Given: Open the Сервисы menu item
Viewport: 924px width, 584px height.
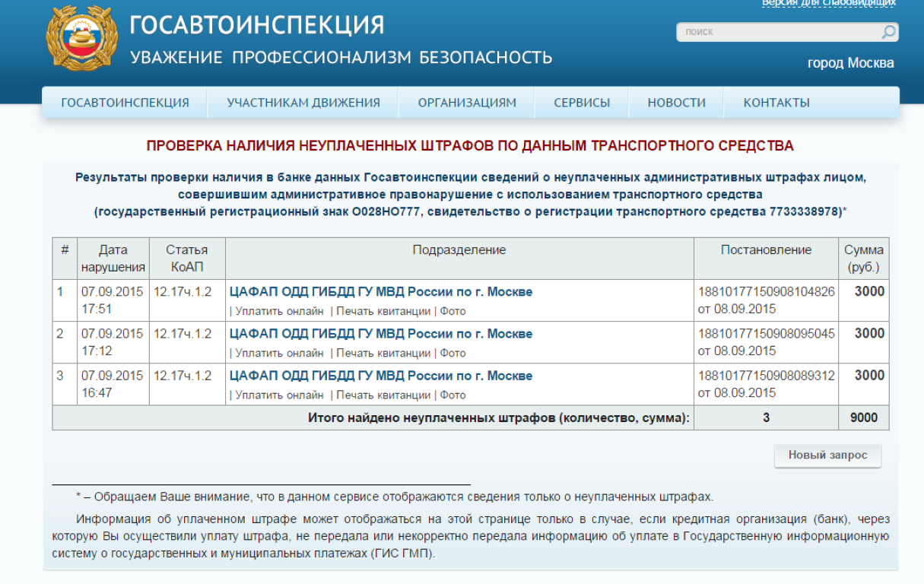Looking at the screenshot, I should (582, 103).
